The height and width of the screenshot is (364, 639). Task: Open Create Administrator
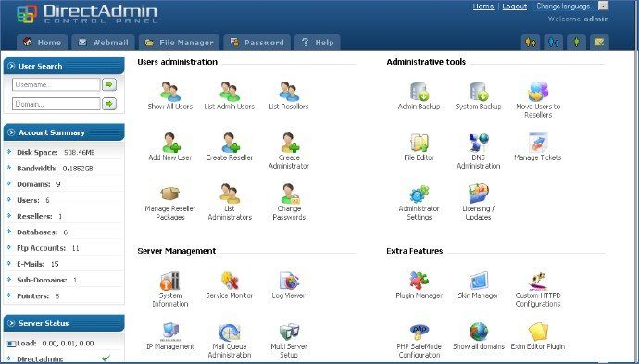[289, 143]
